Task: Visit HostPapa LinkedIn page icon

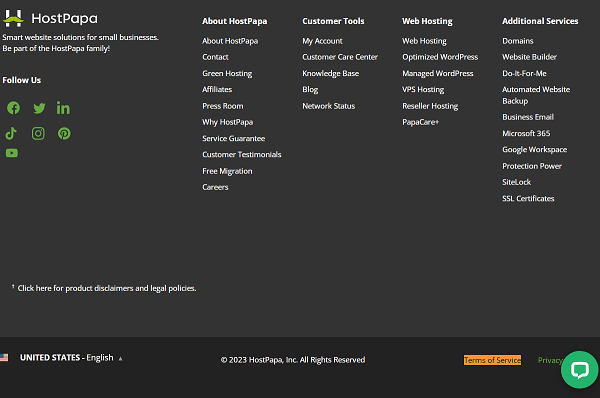Action: coord(63,108)
